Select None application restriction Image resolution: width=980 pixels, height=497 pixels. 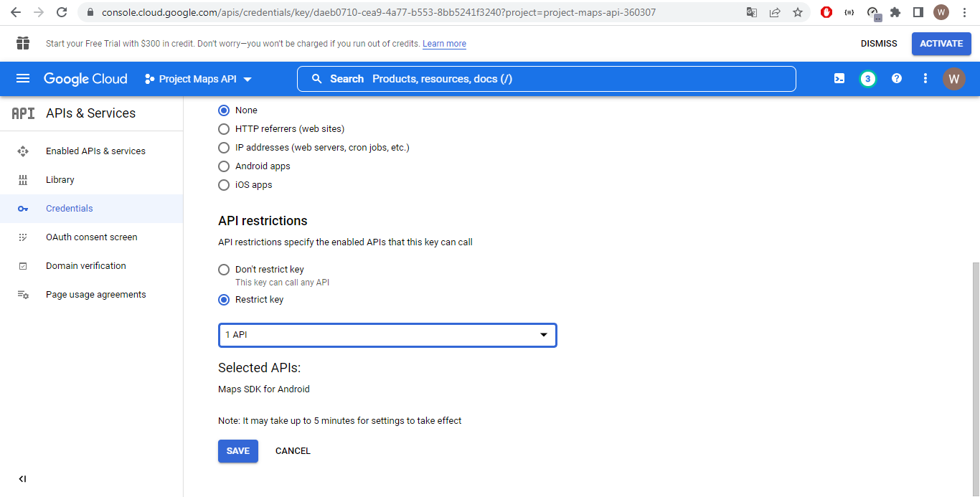[x=224, y=110]
